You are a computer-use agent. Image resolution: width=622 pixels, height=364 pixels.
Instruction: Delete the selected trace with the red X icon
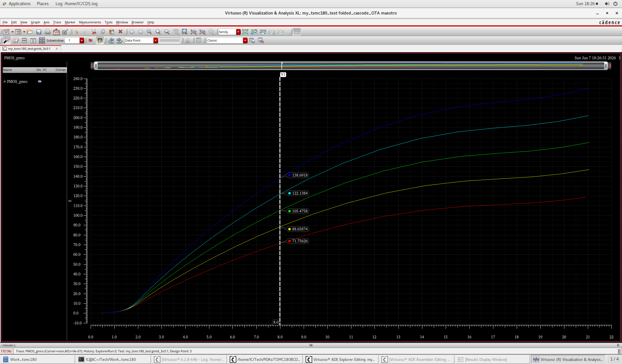pos(120,32)
